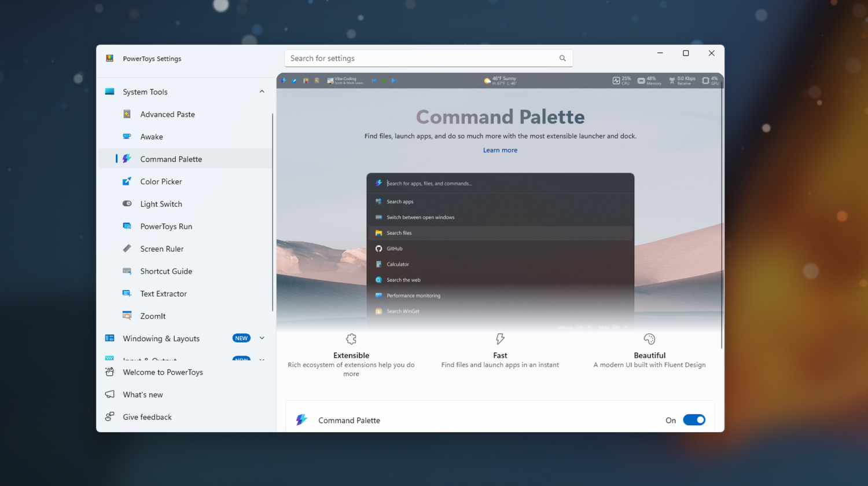The height and width of the screenshot is (486, 868).
Task: Click the NEW badge on Windowing & Layouts
Action: pos(241,338)
